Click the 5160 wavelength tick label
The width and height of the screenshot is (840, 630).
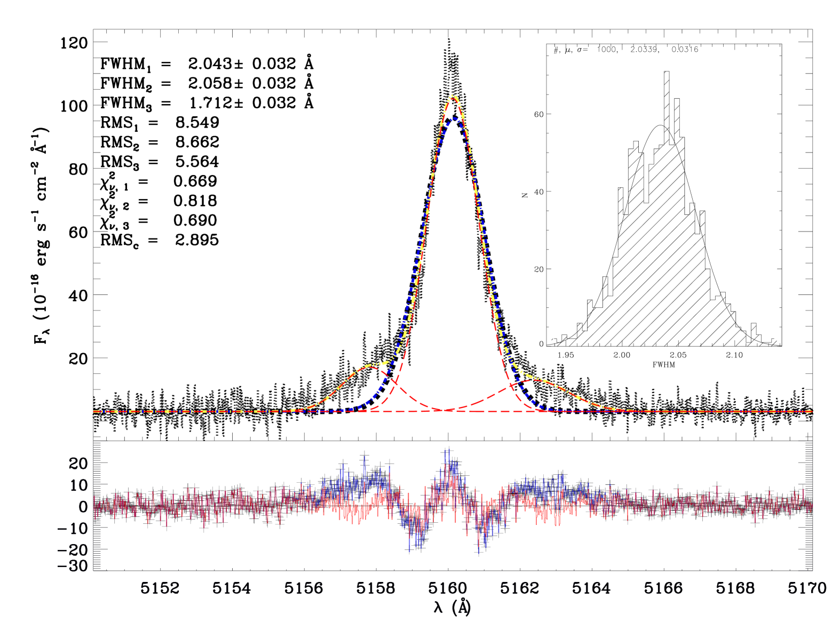[448, 588]
